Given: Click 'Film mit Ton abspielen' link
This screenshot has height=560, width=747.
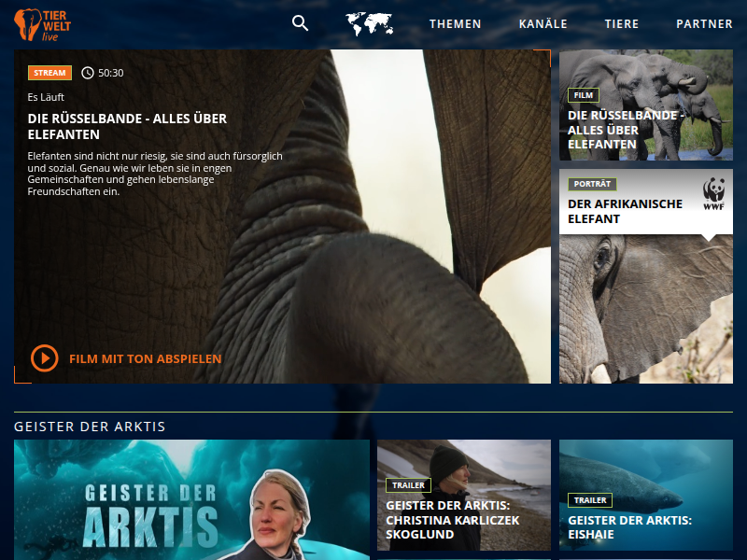Looking at the screenshot, I should tap(146, 358).
